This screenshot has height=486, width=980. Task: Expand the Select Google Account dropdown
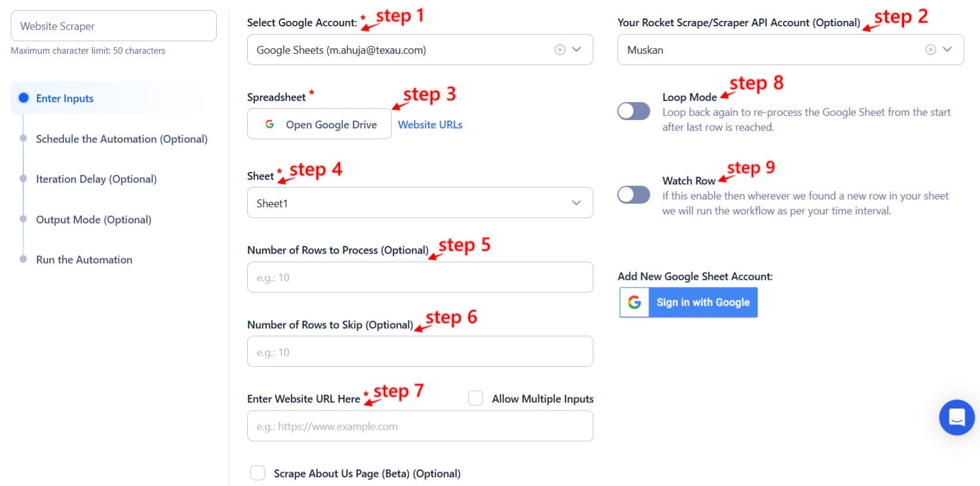coord(576,50)
